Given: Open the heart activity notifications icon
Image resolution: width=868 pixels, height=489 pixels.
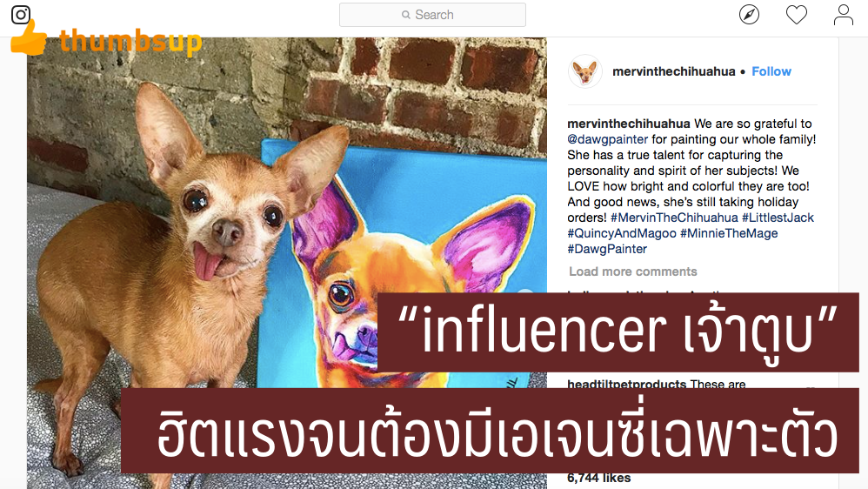Looking at the screenshot, I should click(x=797, y=15).
